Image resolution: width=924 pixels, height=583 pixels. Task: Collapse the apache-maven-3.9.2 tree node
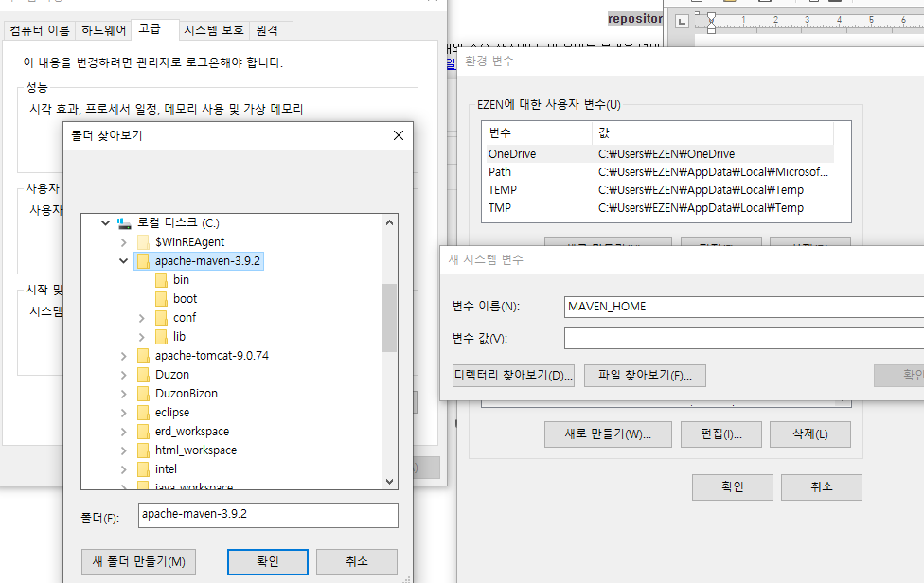click(x=124, y=261)
